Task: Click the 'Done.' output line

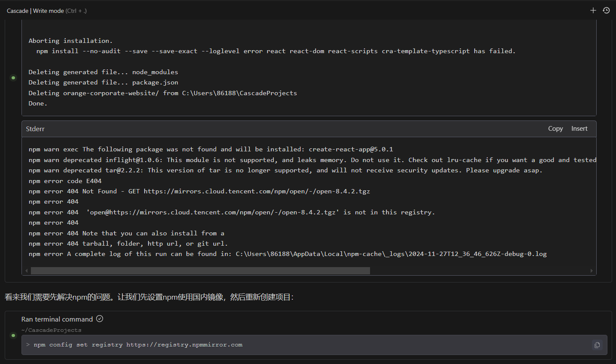Action: tap(38, 103)
